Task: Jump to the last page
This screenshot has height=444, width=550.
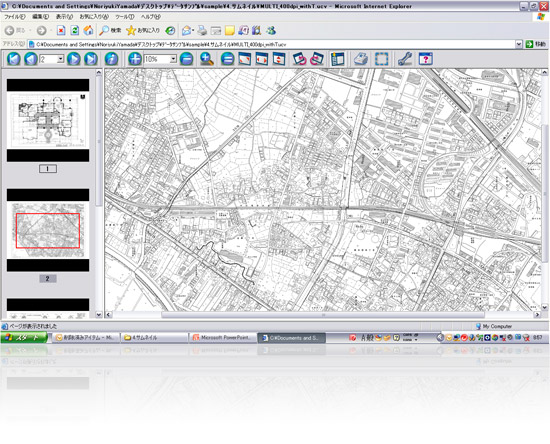Action: coord(91,59)
